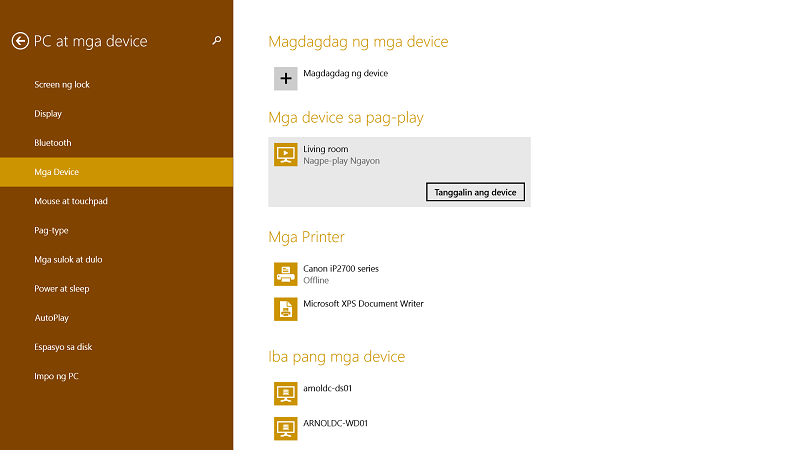Select the arnoldc-ds01 computer icon
The height and width of the screenshot is (450, 800).
click(286, 393)
